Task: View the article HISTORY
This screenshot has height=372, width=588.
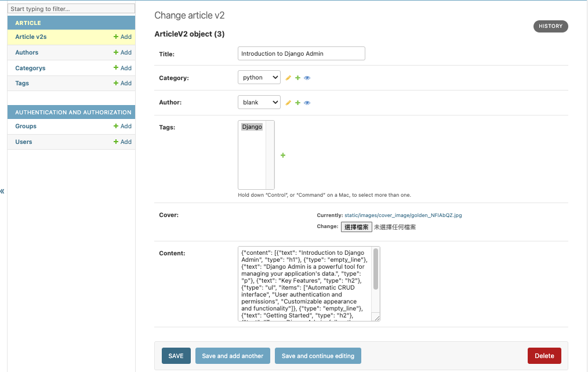Action: [550, 26]
